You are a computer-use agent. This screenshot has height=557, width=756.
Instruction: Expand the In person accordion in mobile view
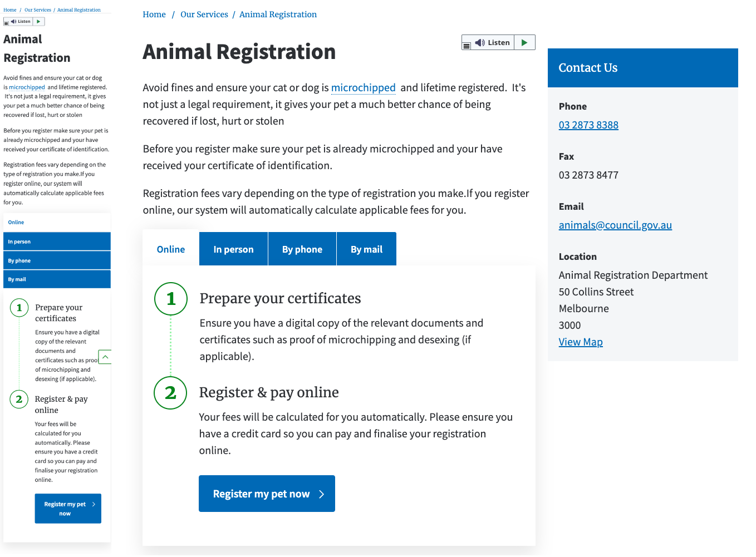pyautogui.click(x=57, y=241)
